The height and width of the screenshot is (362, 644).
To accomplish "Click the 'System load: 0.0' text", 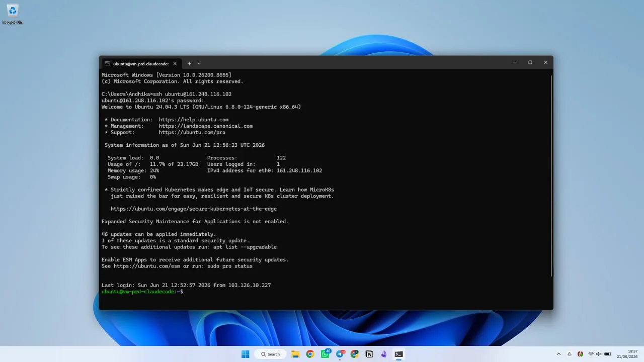I will pyautogui.click(x=133, y=158).
